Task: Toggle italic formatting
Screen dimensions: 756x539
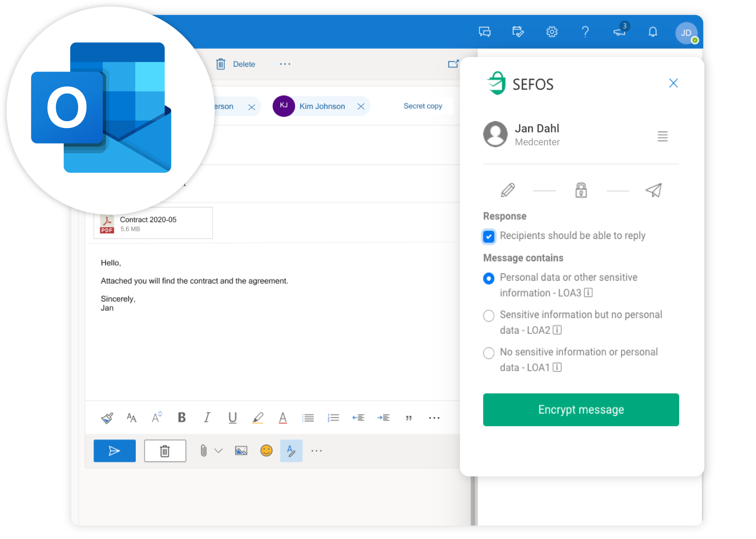Action: (x=207, y=417)
